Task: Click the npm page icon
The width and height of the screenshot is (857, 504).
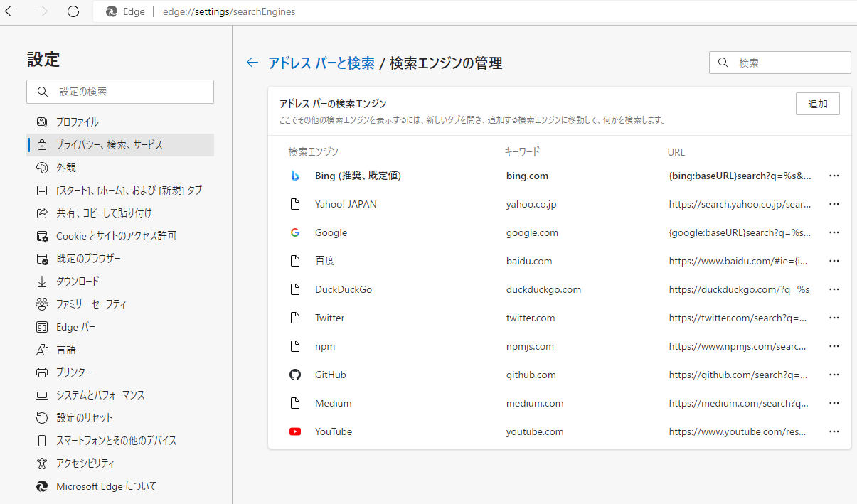Action: pyautogui.click(x=295, y=346)
